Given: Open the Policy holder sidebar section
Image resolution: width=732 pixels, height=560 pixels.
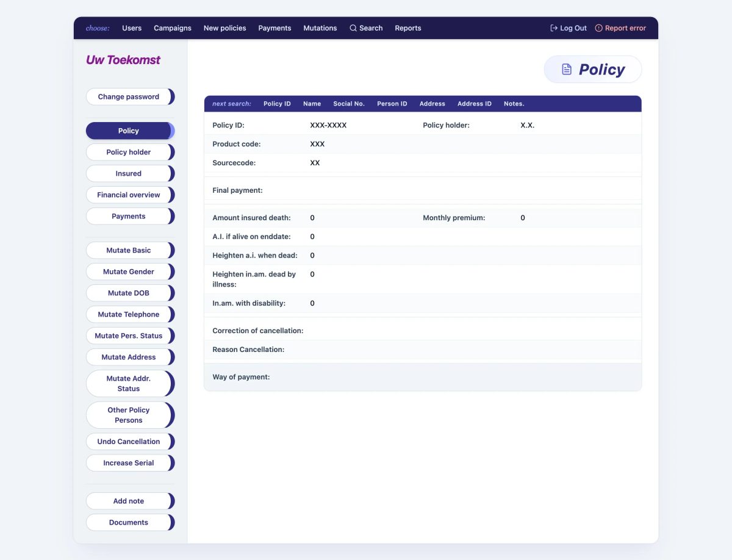Looking at the screenshot, I should (130, 152).
